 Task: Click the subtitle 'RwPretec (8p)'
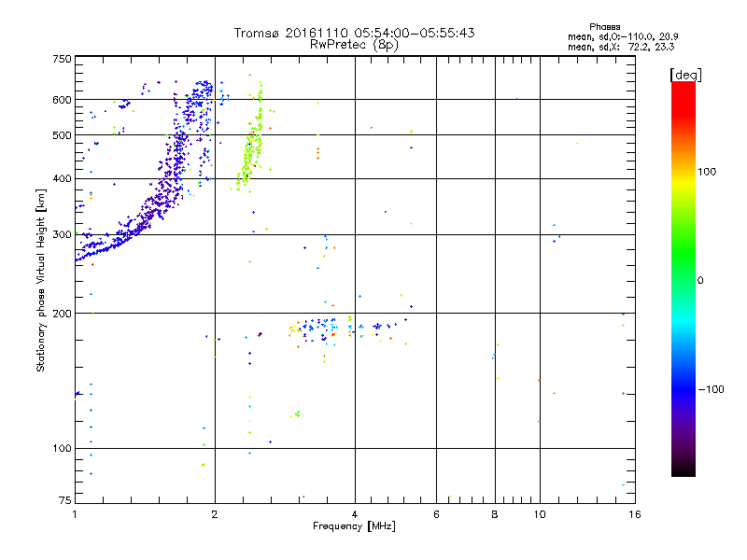(354, 45)
